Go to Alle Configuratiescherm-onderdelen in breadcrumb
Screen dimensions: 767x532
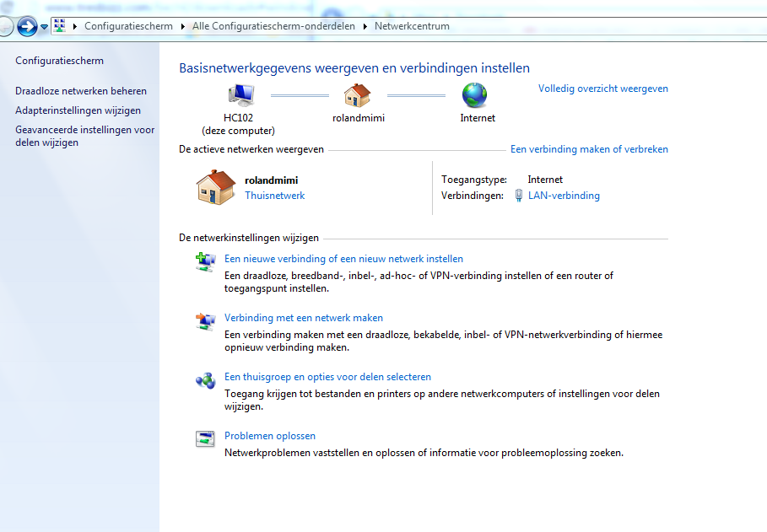(273, 26)
